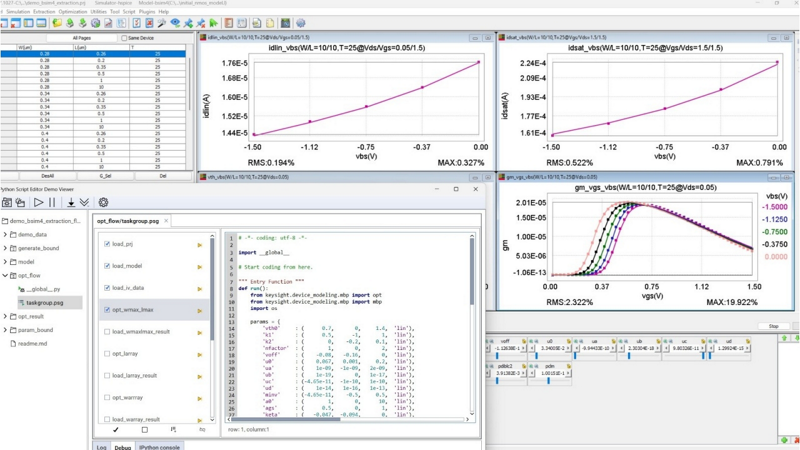
Task: Open the Extraction menu
Action: 44,11
